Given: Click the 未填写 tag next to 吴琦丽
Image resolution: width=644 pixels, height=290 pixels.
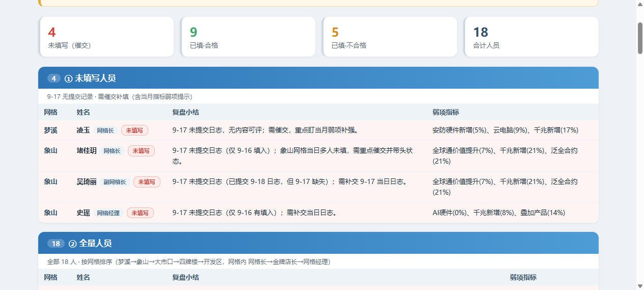Looking at the screenshot, I should pos(147,182).
